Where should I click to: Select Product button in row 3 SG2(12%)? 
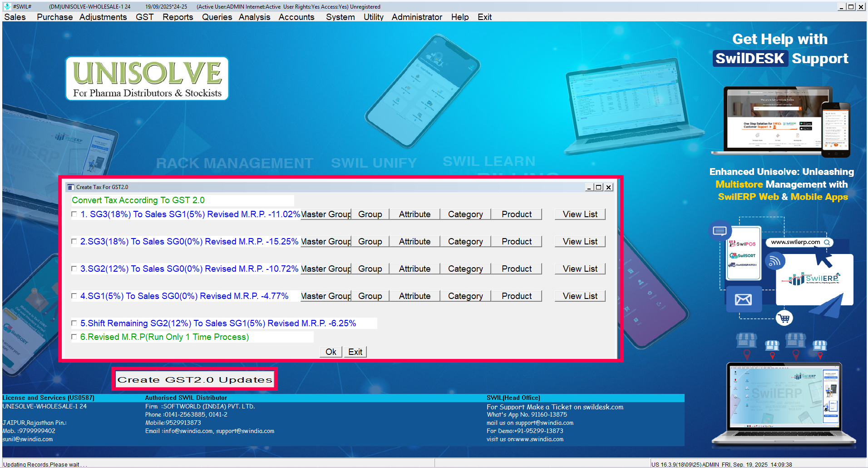tap(516, 269)
